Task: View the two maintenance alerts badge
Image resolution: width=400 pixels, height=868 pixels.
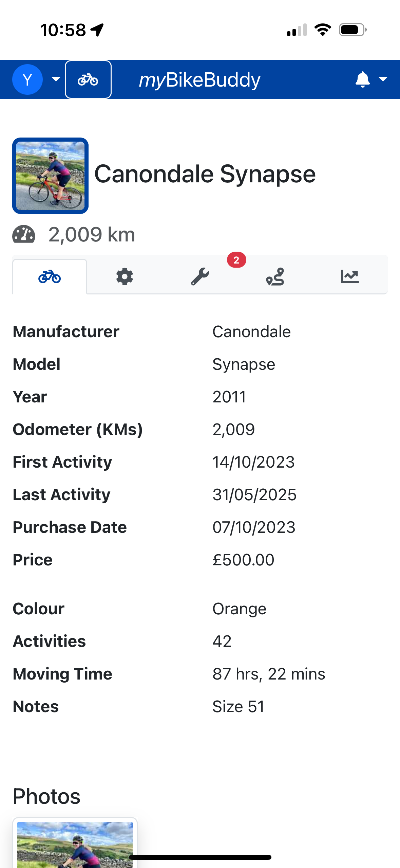Action: (236, 260)
